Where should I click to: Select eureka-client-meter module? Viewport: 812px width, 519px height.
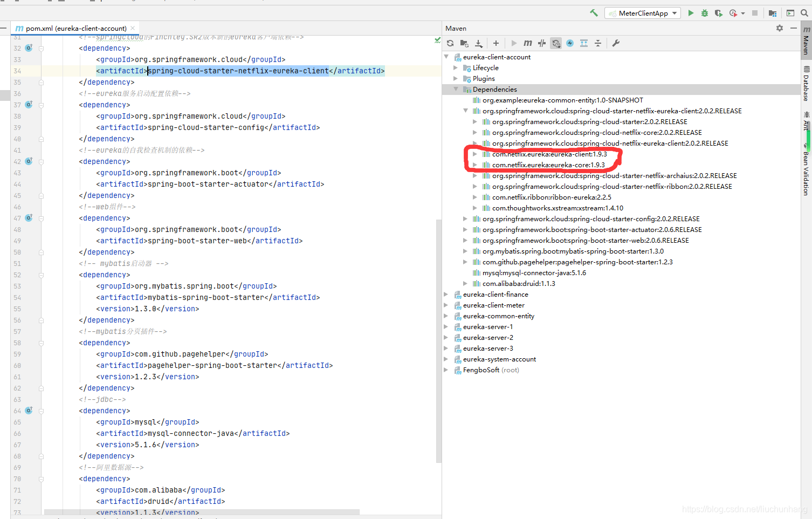pos(493,305)
